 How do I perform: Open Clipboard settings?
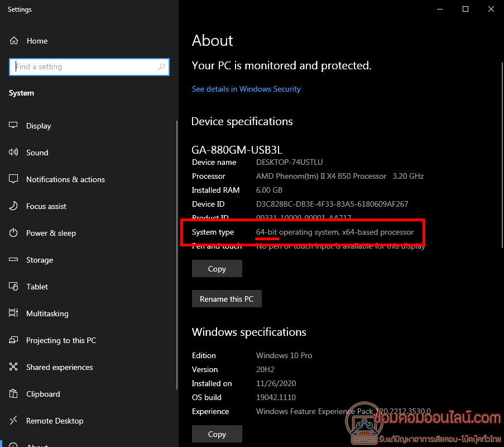click(x=43, y=394)
